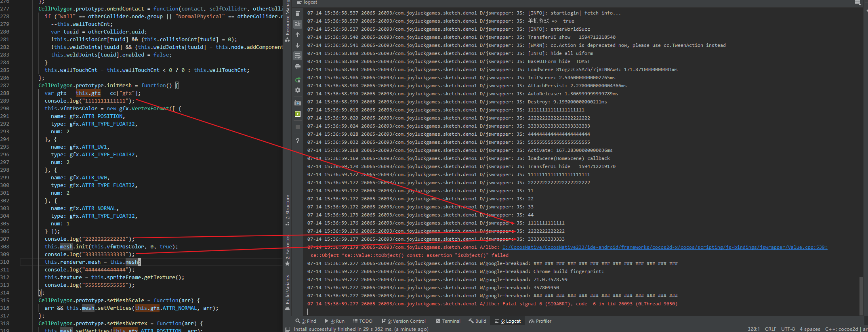The width and height of the screenshot is (868, 332).
Task: Open the Favorites side panel
Action: point(288,250)
